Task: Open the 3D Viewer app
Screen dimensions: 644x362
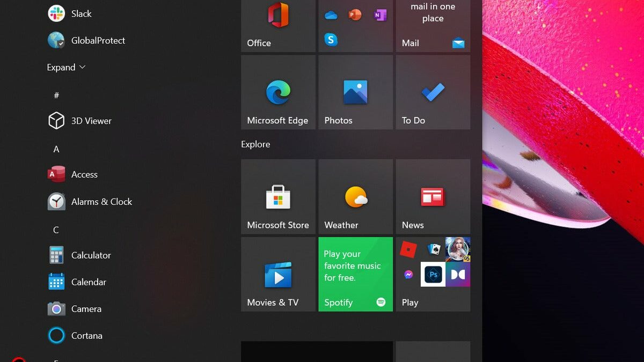Action: (91, 121)
